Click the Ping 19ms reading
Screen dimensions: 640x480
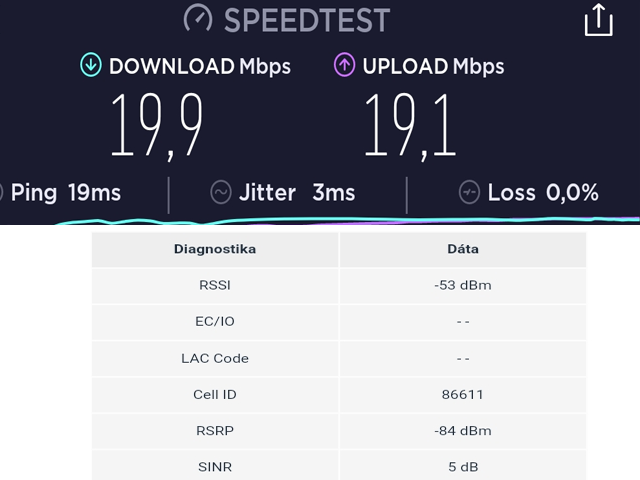click(x=66, y=192)
